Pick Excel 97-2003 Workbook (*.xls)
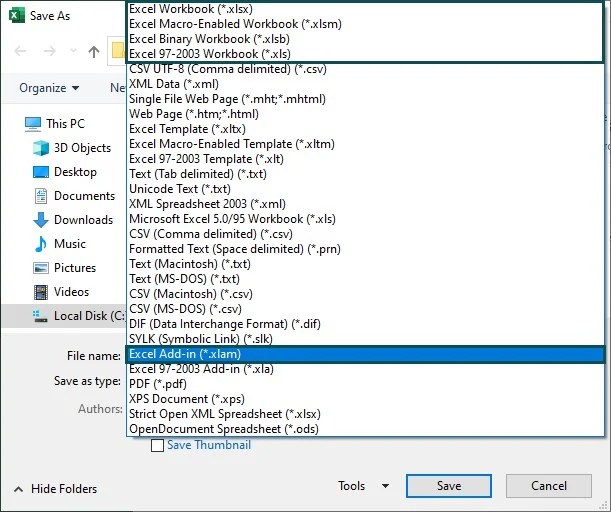This screenshot has height=512, width=611. click(x=366, y=54)
